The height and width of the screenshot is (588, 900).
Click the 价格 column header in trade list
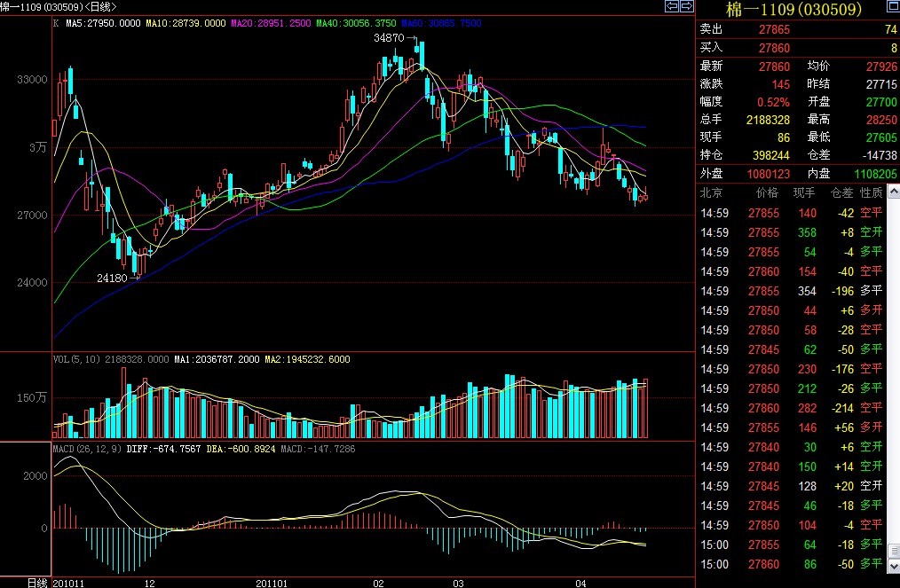pyautogui.click(x=765, y=192)
